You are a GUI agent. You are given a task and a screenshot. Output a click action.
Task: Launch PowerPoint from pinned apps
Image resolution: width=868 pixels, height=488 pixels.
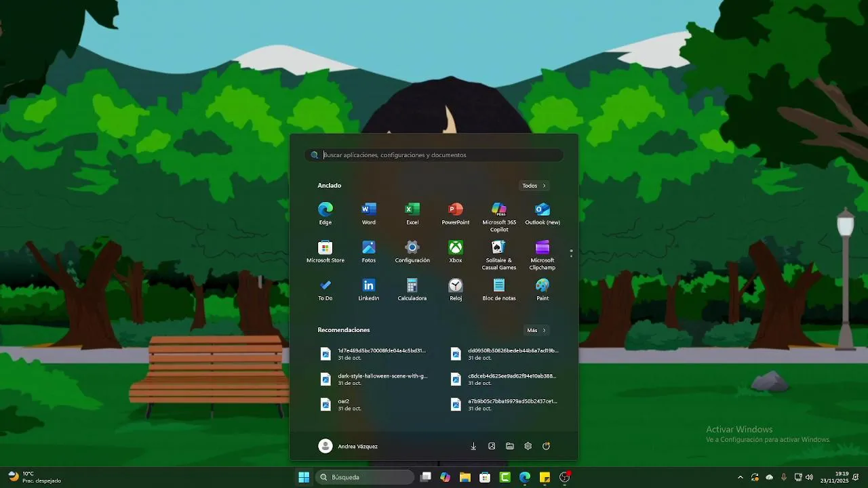click(x=456, y=213)
